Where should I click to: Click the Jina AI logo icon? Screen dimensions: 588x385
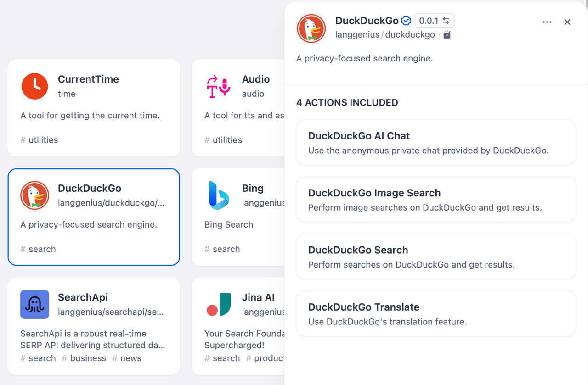[218, 304]
